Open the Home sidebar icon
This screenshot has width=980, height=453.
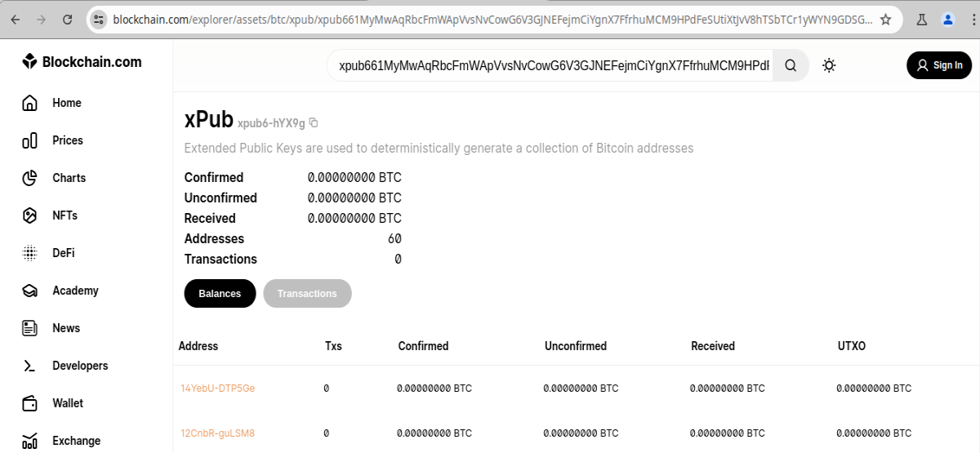[29, 103]
